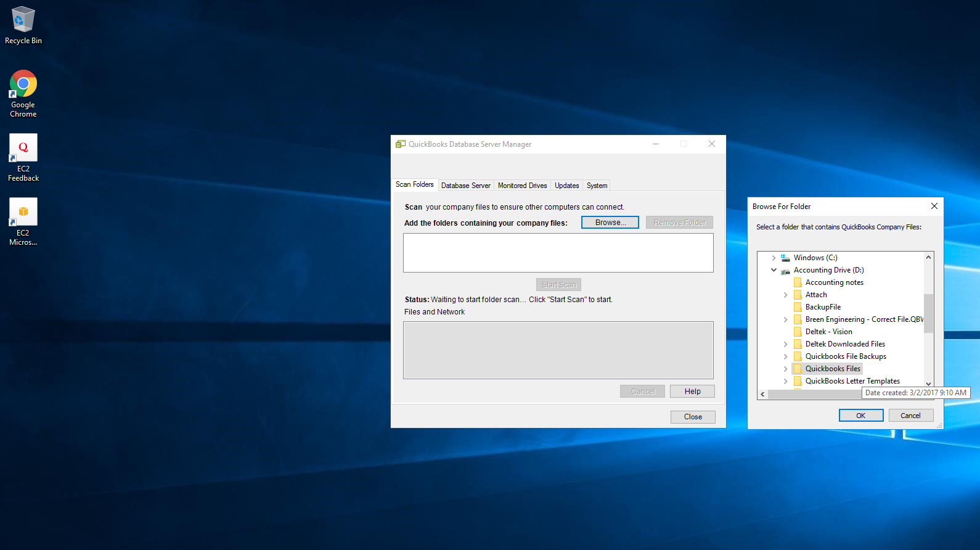Click the company file folders list box
This screenshot has width=980, height=550.
click(x=558, y=253)
